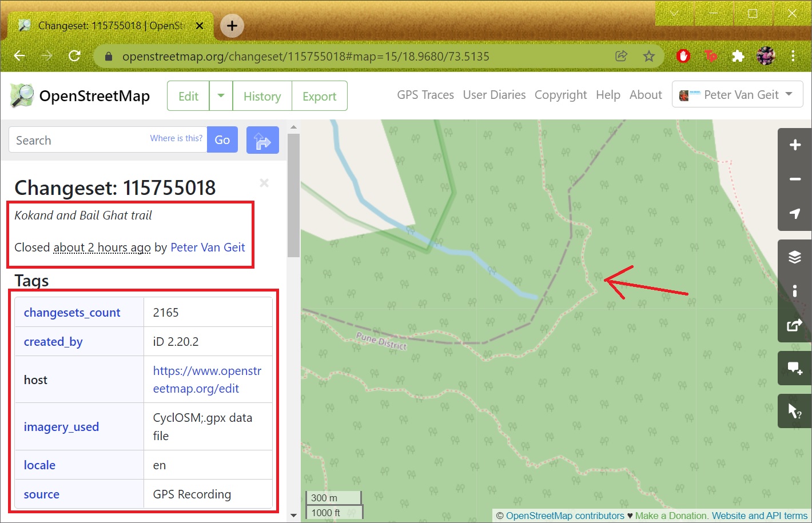Click the Go search button
Image resolution: width=812 pixels, height=523 pixels.
click(222, 140)
